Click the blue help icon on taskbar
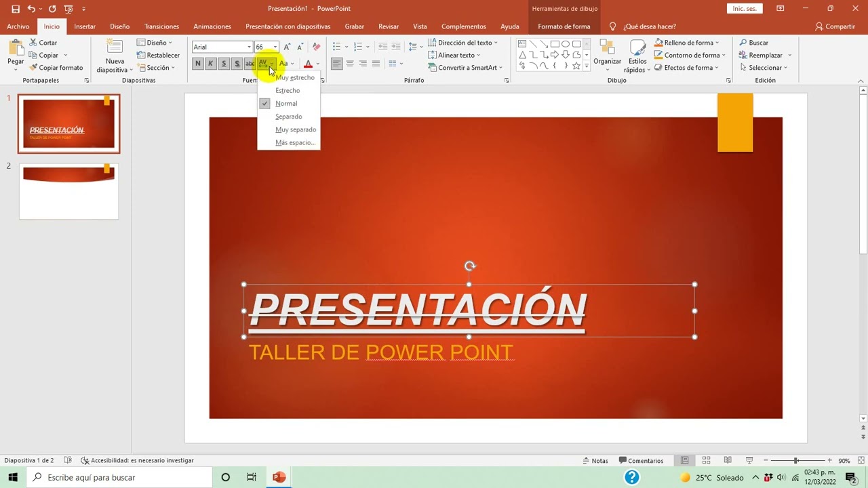This screenshot has width=868, height=488. 632,477
